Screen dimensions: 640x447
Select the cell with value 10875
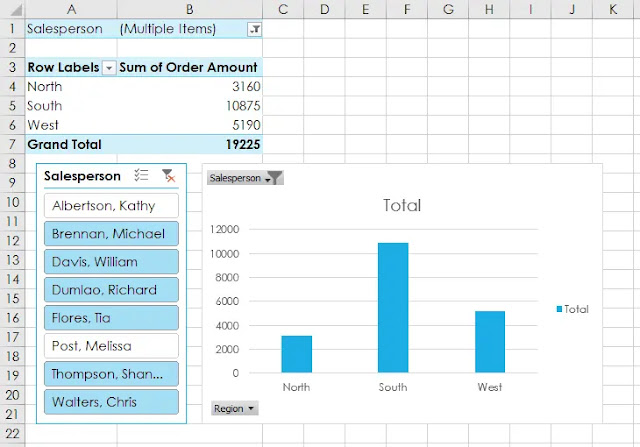(190, 106)
